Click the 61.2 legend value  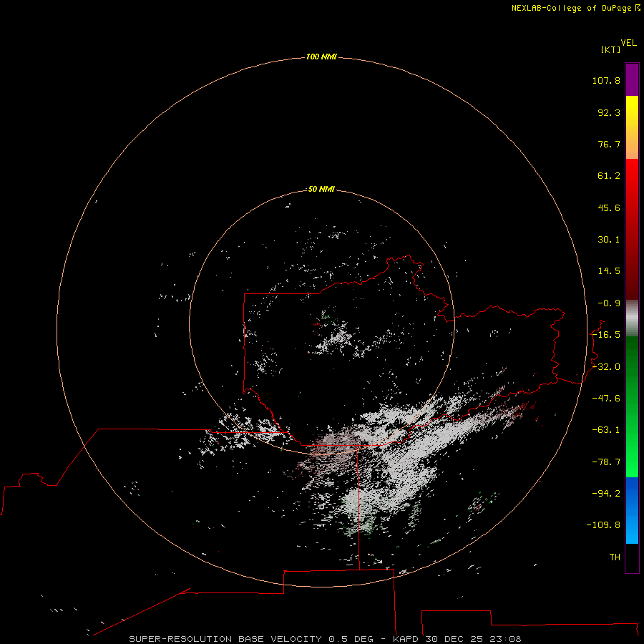[x=609, y=176]
